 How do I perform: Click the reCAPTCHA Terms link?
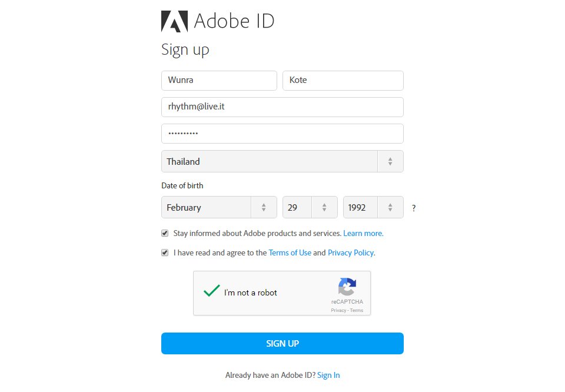357,310
